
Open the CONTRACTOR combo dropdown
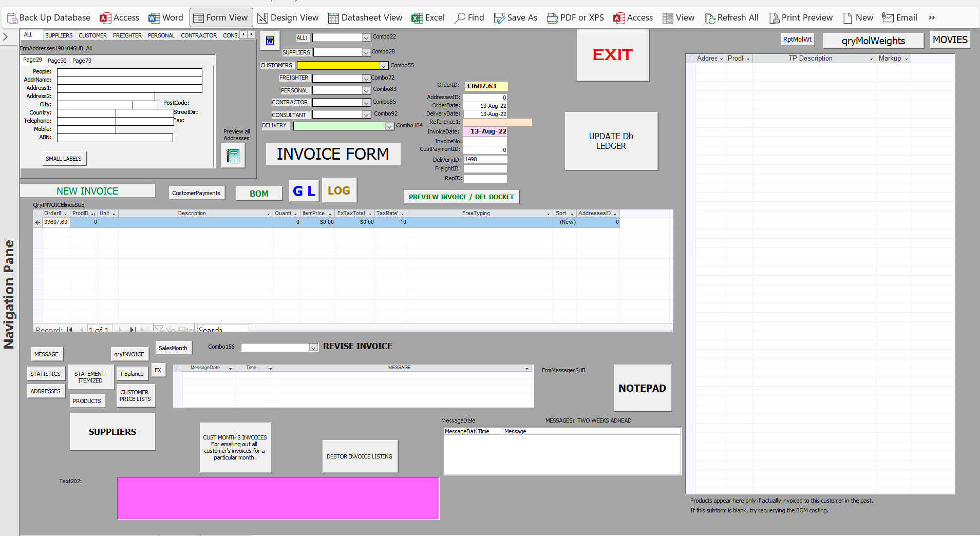366,103
